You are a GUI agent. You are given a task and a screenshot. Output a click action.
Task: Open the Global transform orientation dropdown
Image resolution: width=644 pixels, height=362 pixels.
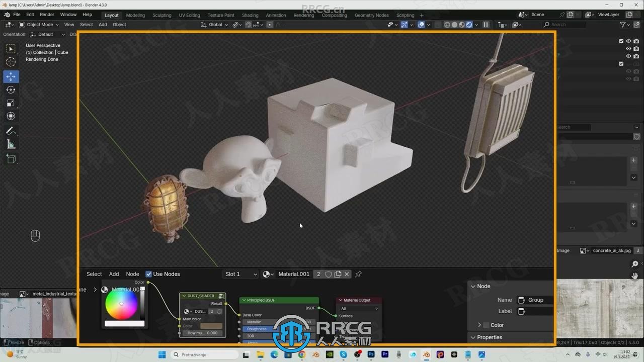214,25
